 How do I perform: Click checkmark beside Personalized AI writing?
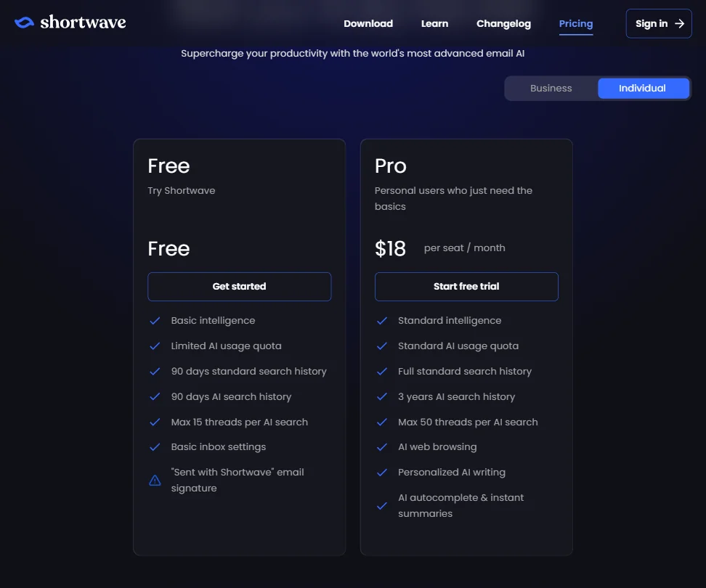(x=382, y=473)
